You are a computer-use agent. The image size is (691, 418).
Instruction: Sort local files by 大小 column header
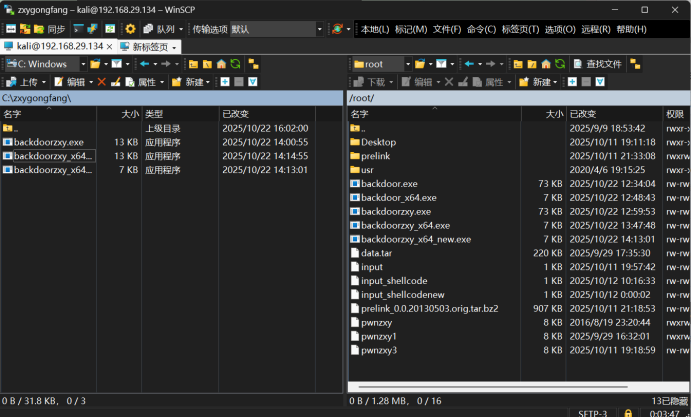point(119,114)
